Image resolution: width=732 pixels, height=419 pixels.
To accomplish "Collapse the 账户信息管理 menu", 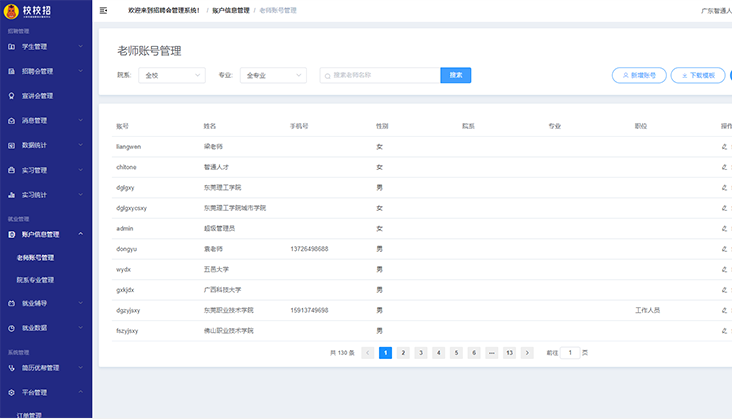I will 80,234.
